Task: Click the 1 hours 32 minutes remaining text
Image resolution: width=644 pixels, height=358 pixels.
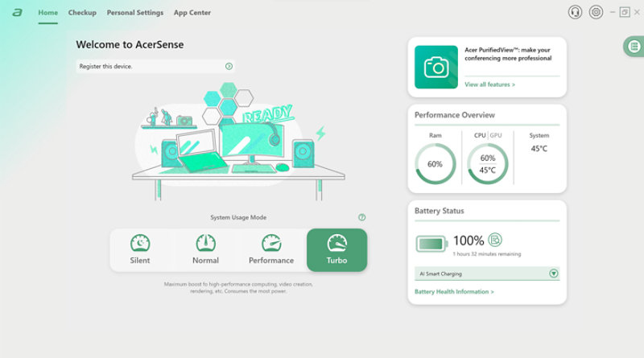Action: pos(487,254)
